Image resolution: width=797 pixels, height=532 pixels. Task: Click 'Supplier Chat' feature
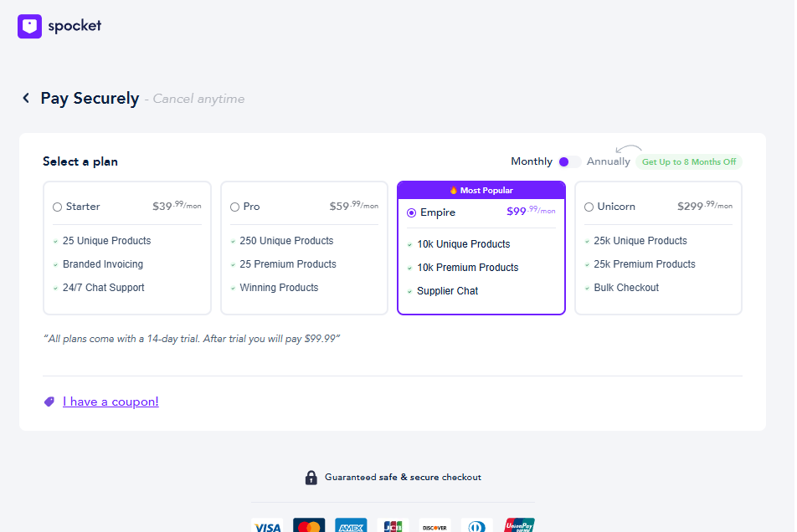447,291
